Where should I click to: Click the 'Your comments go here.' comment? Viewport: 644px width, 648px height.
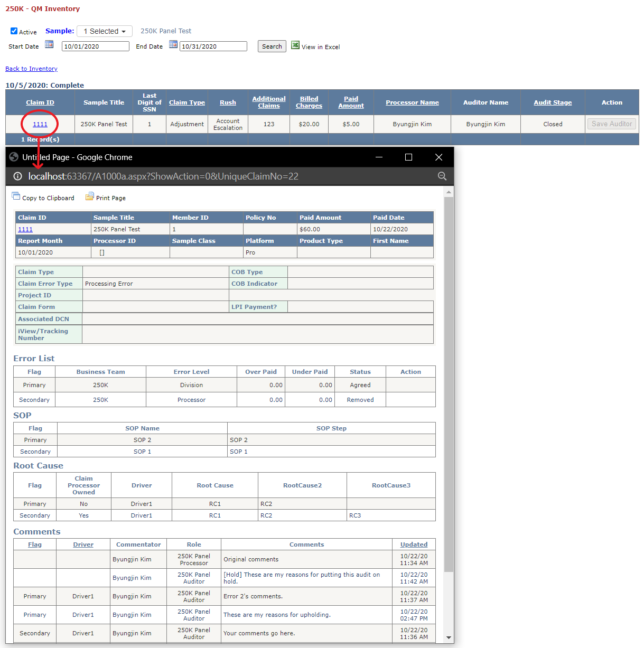pos(259,633)
